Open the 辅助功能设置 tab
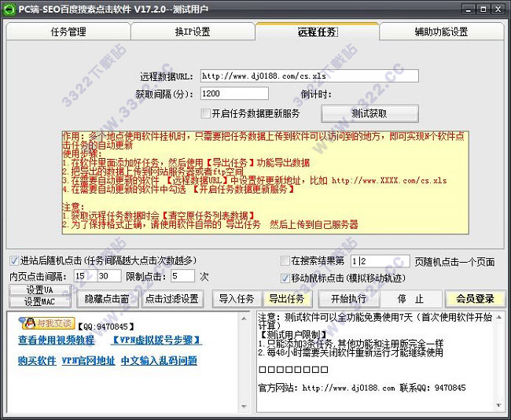Viewport: 511px width, 420px height. tap(441, 31)
